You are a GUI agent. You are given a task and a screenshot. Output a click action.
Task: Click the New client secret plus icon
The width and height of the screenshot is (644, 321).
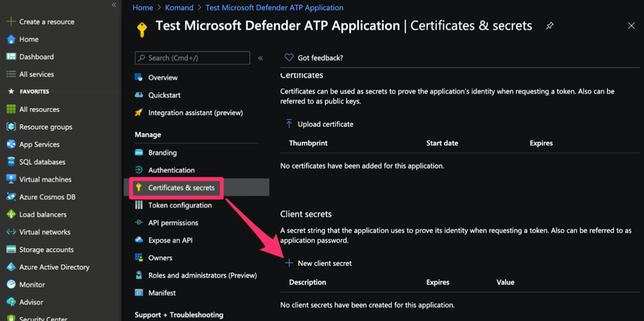(289, 263)
